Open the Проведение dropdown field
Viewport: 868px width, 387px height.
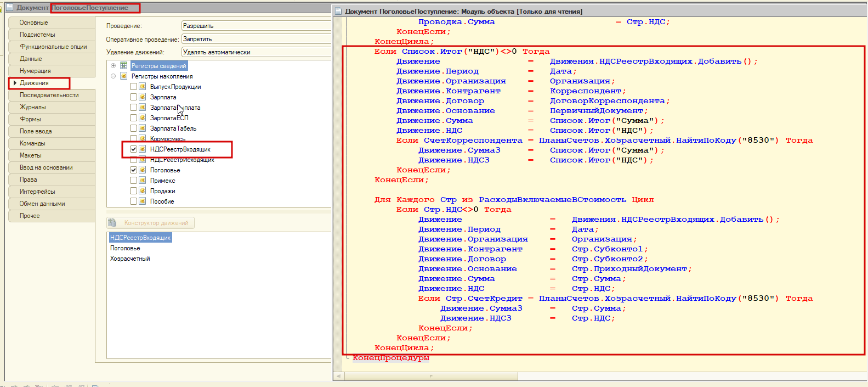click(256, 26)
